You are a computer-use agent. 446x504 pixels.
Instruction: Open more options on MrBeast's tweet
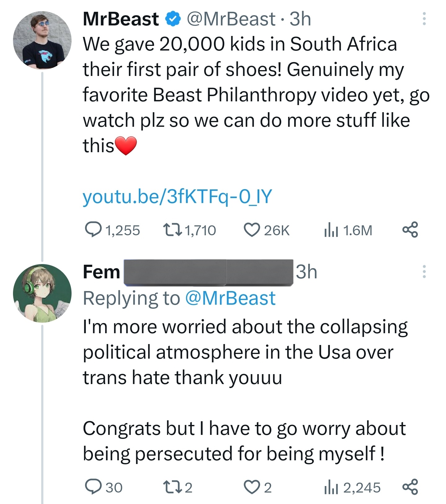pyautogui.click(x=424, y=19)
